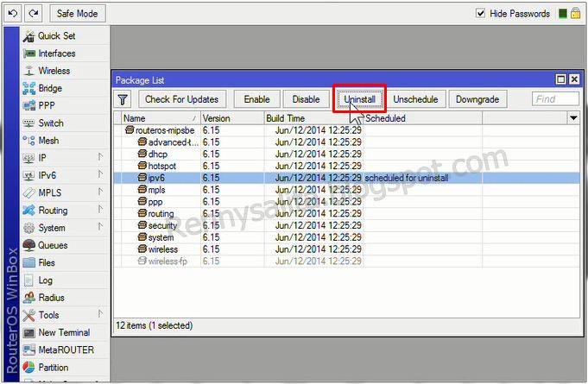Open the Bridge sidebar item
Viewport: 588px width, 384px height.
(x=64, y=88)
